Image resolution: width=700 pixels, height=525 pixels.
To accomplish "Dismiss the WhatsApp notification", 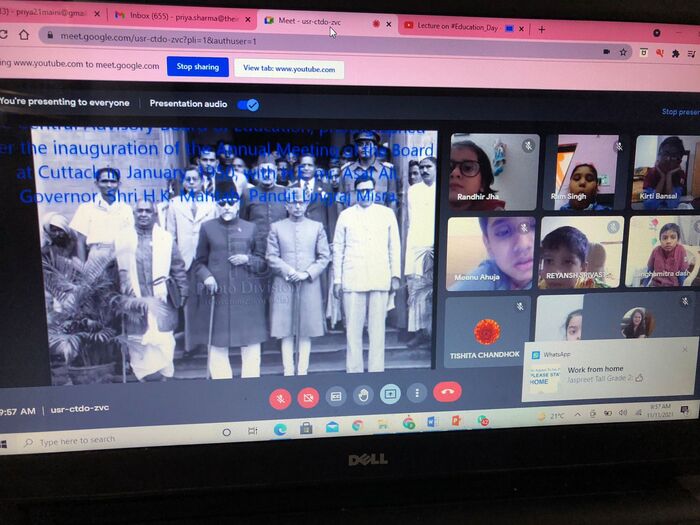I will point(685,349).
